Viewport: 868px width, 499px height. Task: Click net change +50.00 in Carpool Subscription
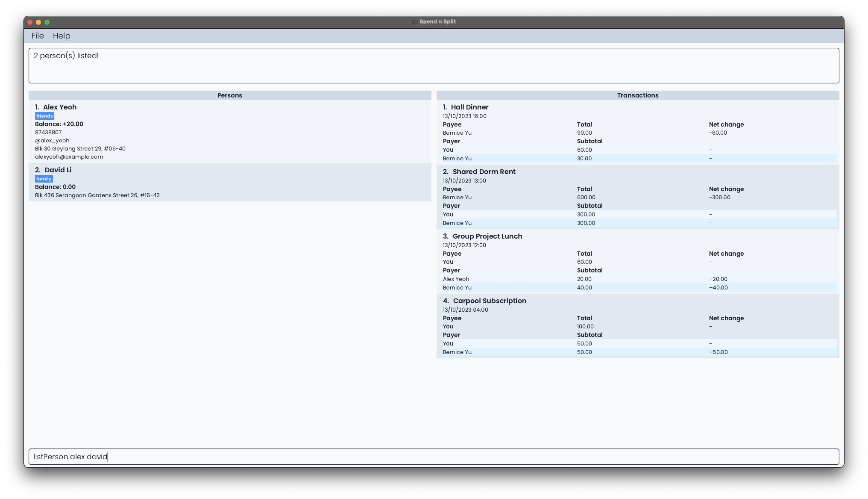pyautogui.click(x=718, y=352)
